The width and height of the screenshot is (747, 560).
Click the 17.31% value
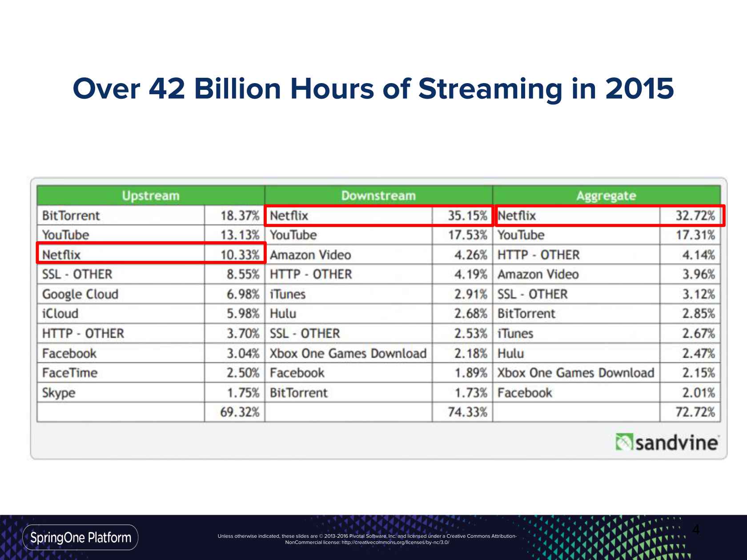(x=695, y=235)
